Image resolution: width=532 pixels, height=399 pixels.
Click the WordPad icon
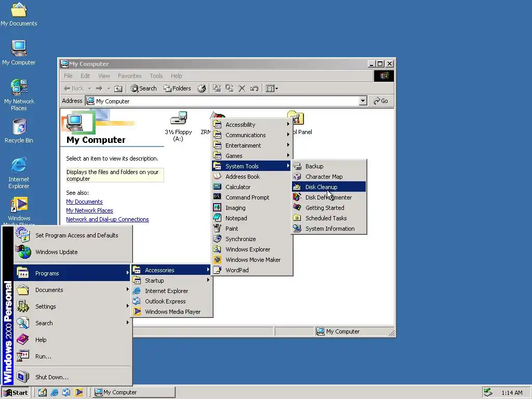click(217, 270)
